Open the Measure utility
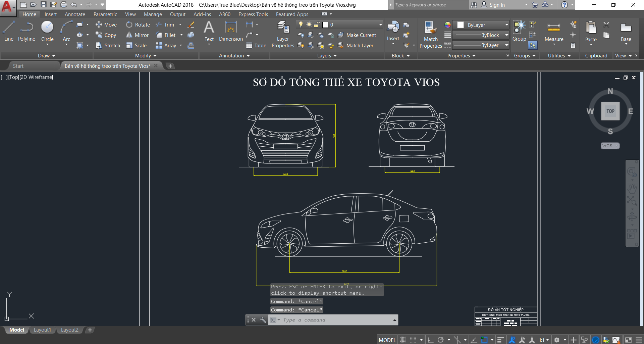This screenshot has height=344, width=644. coord(554,31)
